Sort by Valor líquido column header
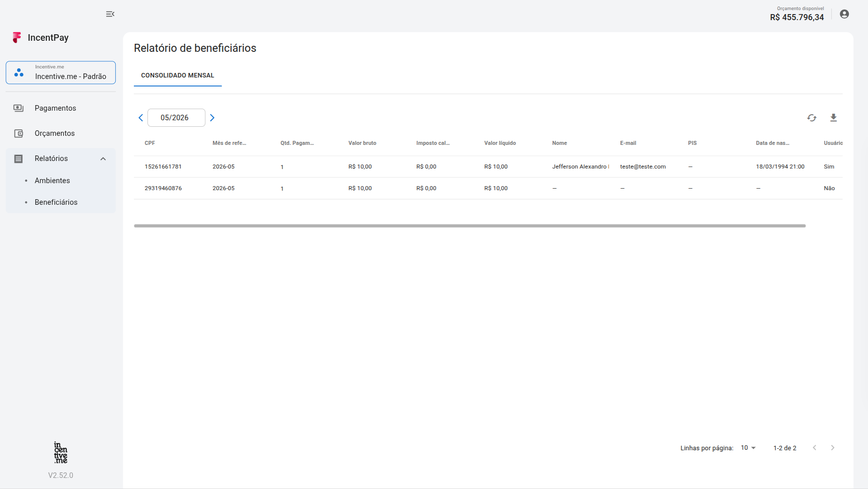 click(500, 143)
